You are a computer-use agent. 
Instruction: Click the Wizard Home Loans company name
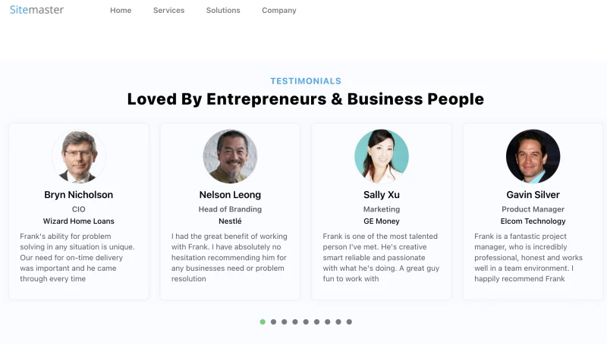point(79,221)
